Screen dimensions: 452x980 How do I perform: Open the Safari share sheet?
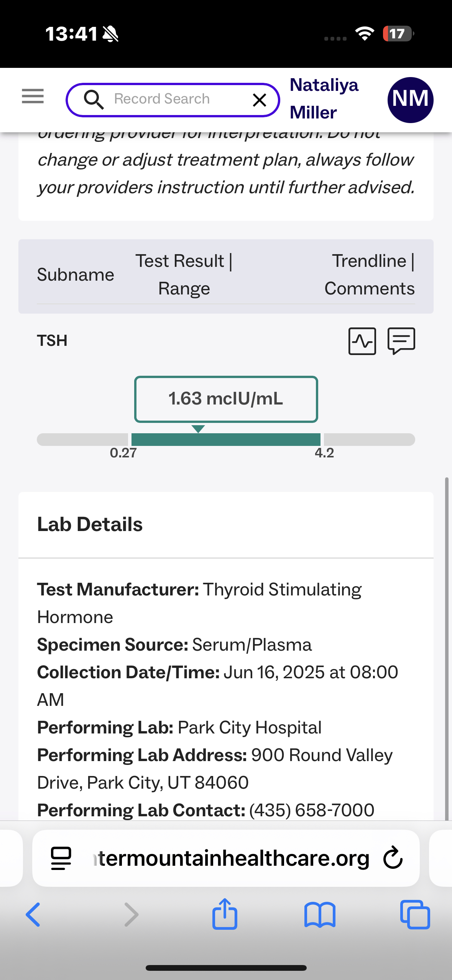(x=225, y=914)
